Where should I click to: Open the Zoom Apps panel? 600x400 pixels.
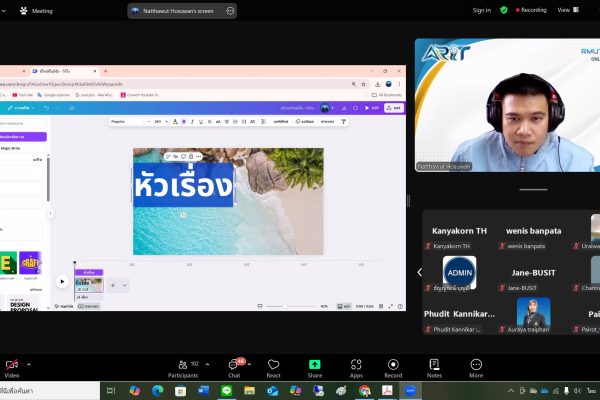pyautogui.click(x=356, y=368)
